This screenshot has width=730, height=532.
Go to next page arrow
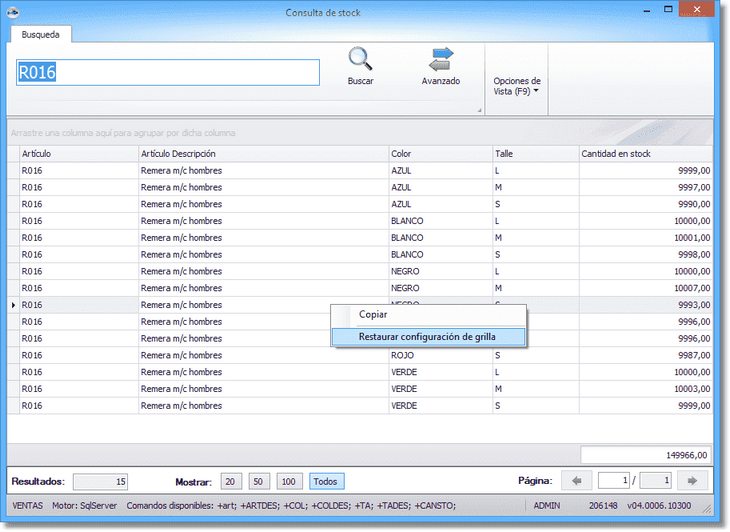pyautogui.click(x=692, y=481)
